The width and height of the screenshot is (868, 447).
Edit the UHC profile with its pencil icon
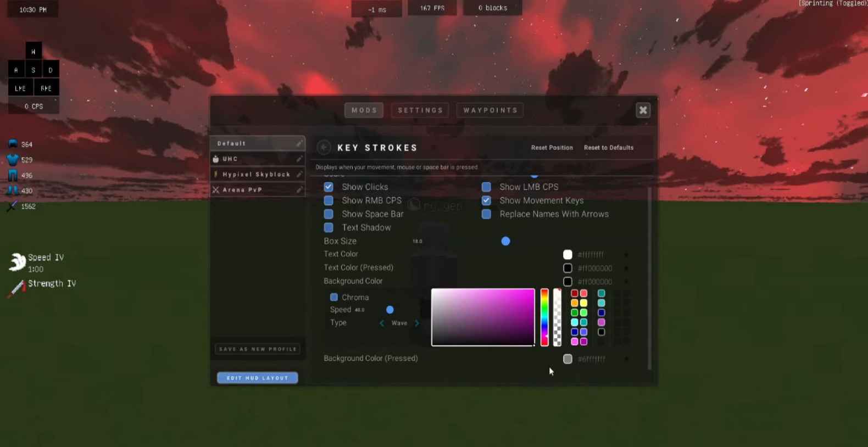click(299, 159)
